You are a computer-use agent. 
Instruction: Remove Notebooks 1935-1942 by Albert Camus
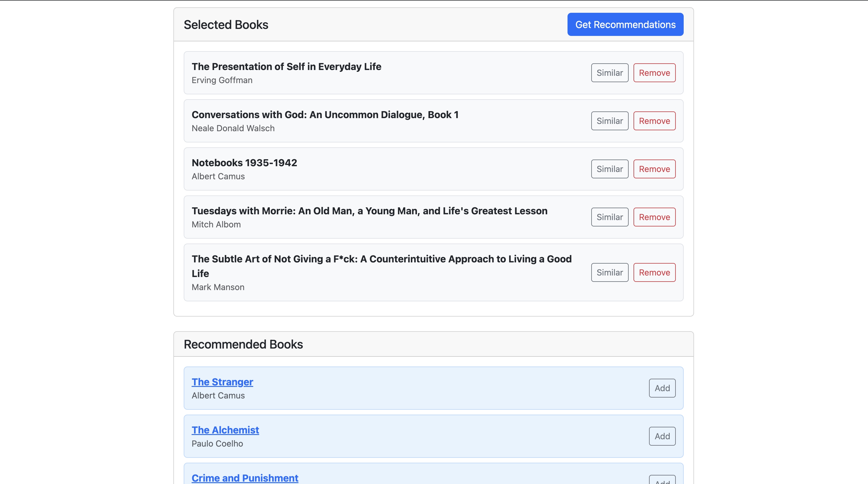pos(654,169)
